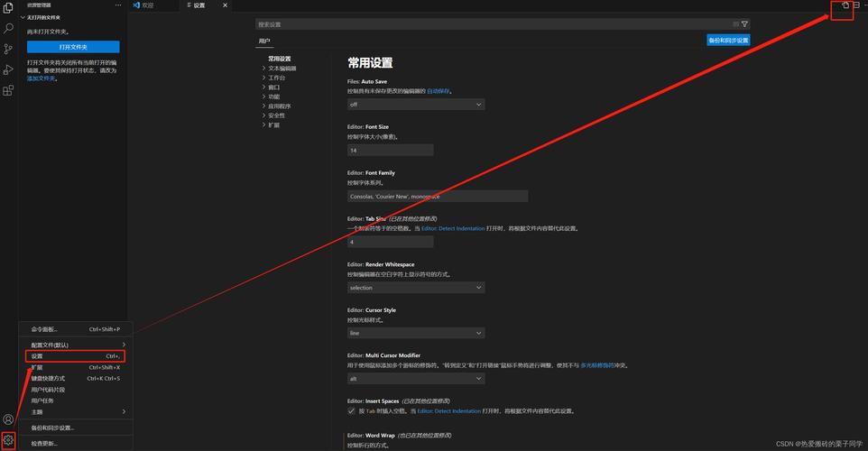Switch to the 欢迎 editor tab
The width and height of the screenshot is (868, 451).
click(147, 5)
